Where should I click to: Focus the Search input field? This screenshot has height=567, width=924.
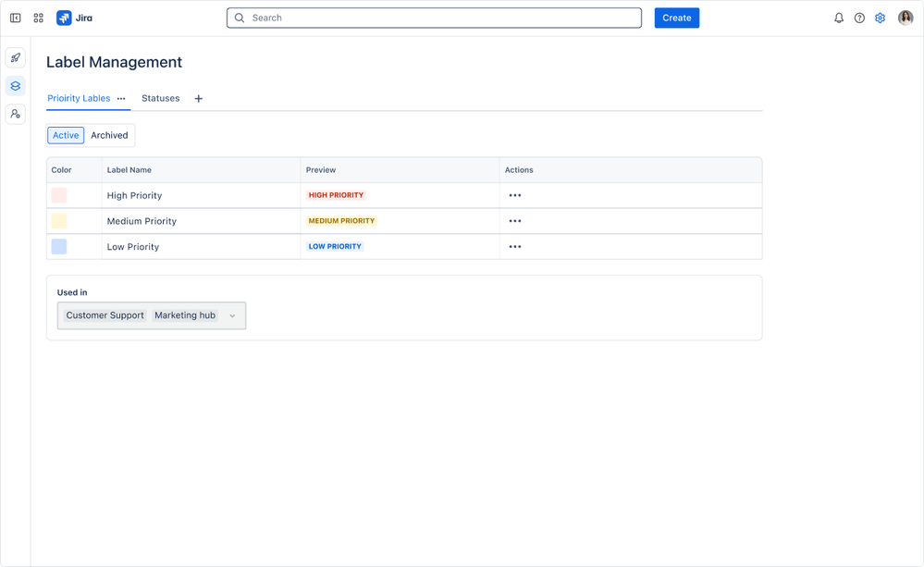[435, 18]
